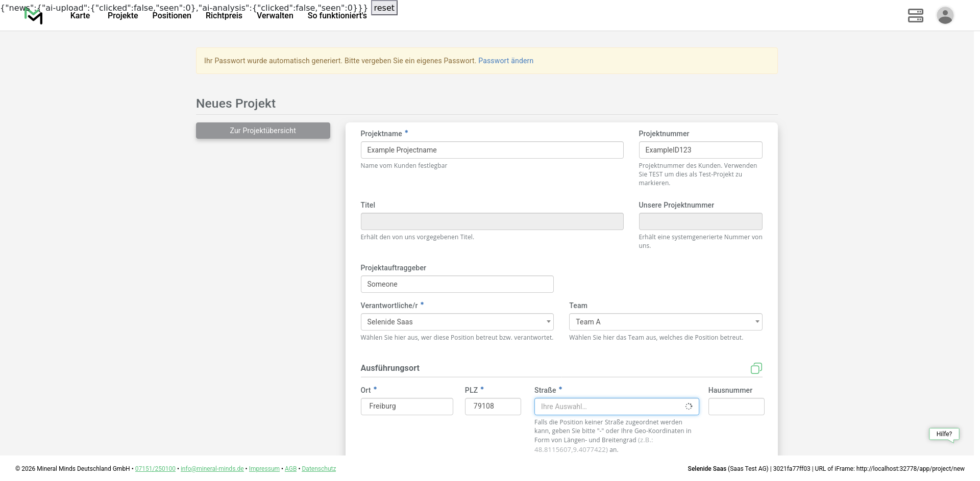The height and width of the screenshot is (481, 980).
Task: Go to the Karte menu item
Action: 80,16
